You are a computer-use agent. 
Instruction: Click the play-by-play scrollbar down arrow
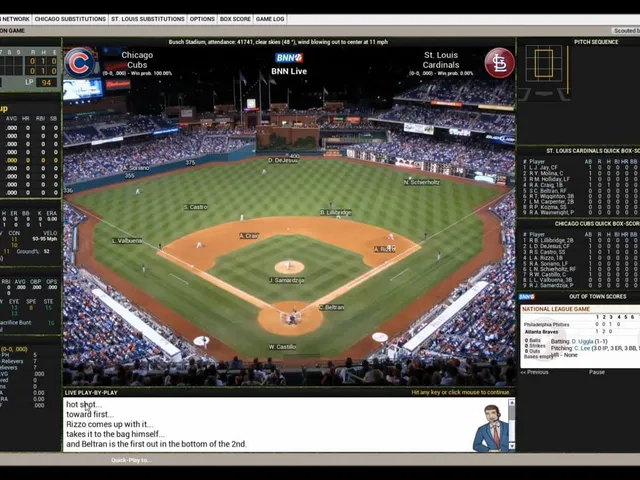tap(511, 446)
